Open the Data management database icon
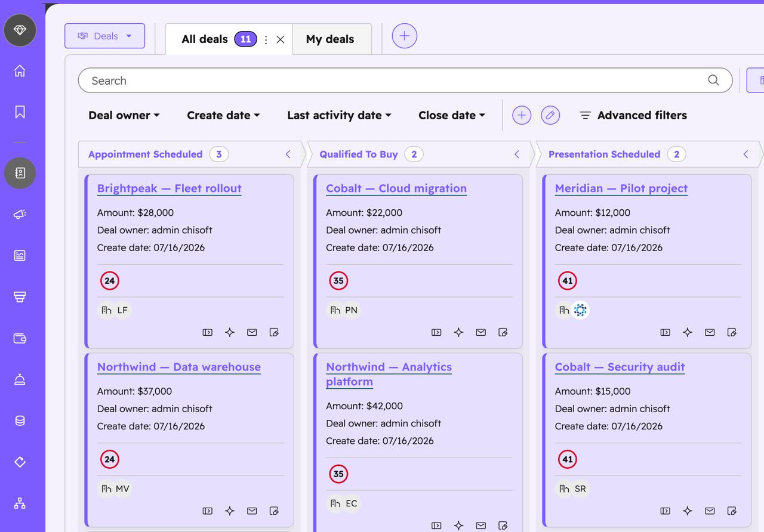This screenshot has width=764, height=532. [x=20, y=420]
